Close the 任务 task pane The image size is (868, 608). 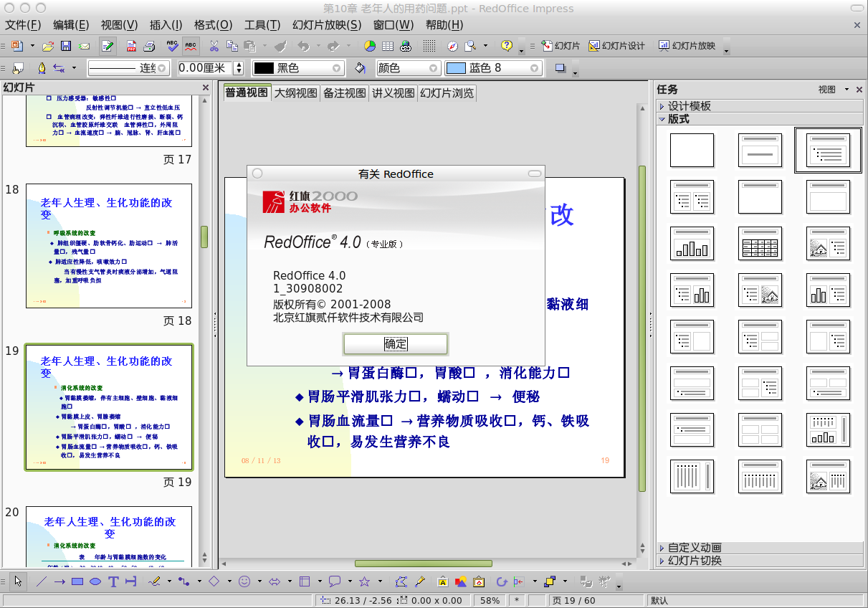(859, 90)
